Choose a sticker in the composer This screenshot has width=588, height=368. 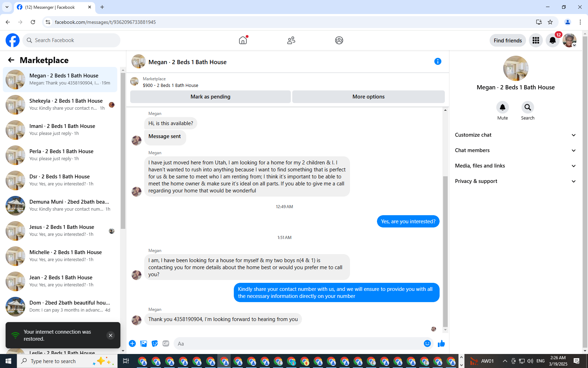pos(155,343)
